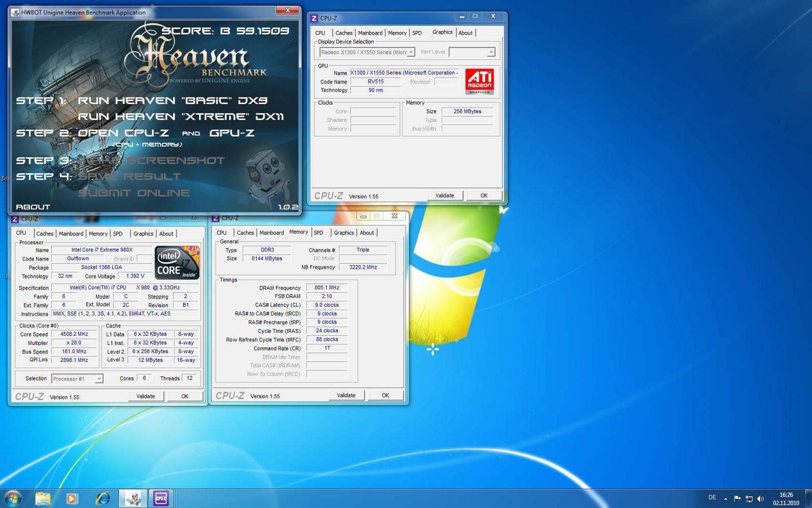Switch to the HWBOT Heaven taskbar button
Image resolution: width=812 pixels, height=508 pixels.
coord(133,498)
